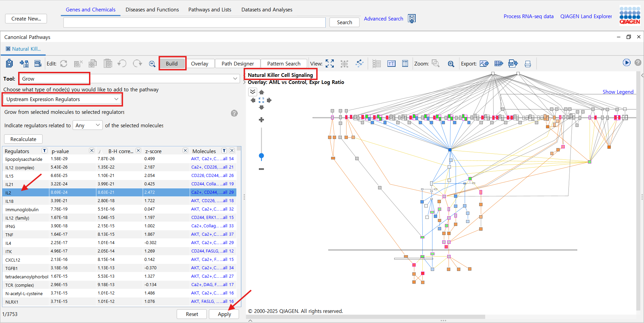Screen dimensions: 644x323
Task: Click the list view icon beside TT
Action: click(405, 63)
